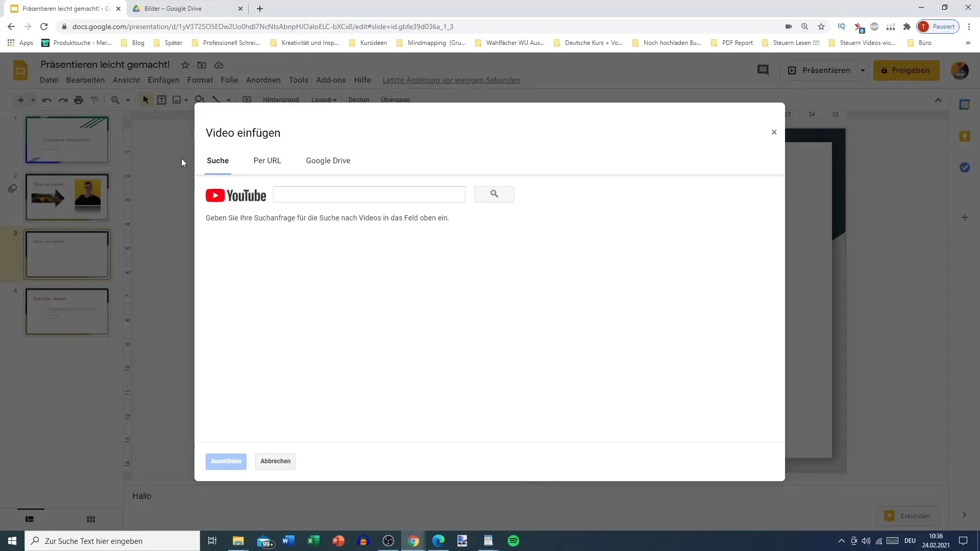Viewport: 980px width, 551px height.
Task: Open Excel from the taskbar
Action: pos(313,541)
